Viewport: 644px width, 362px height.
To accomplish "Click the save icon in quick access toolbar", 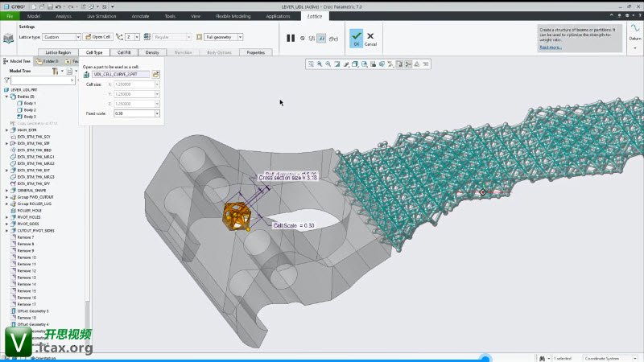I will click(x=48, y=6).
